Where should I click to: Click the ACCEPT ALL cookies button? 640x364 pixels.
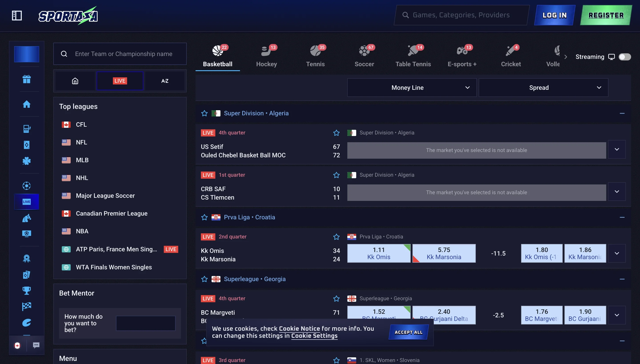pyautogui.click(x=408, y=332)
